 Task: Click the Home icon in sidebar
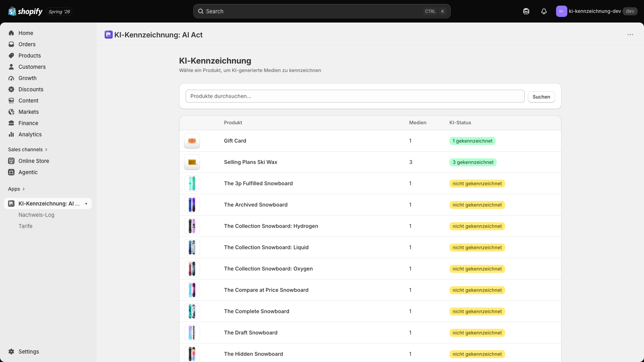click(11, 33)
